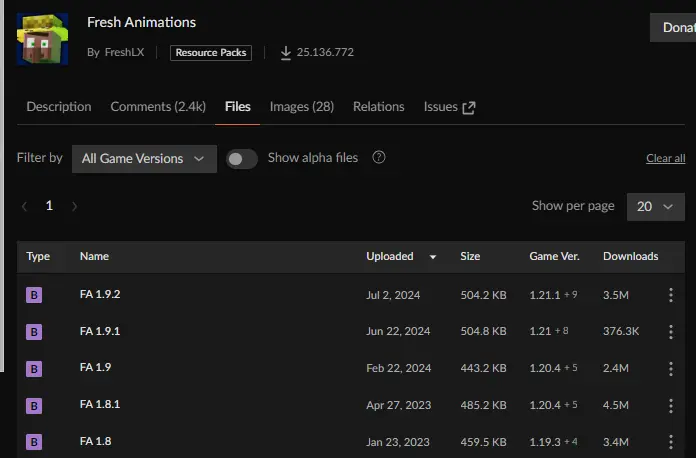696x458 pixels.
Task: Click the Game Ver. column header
Action: click(554, 257)
